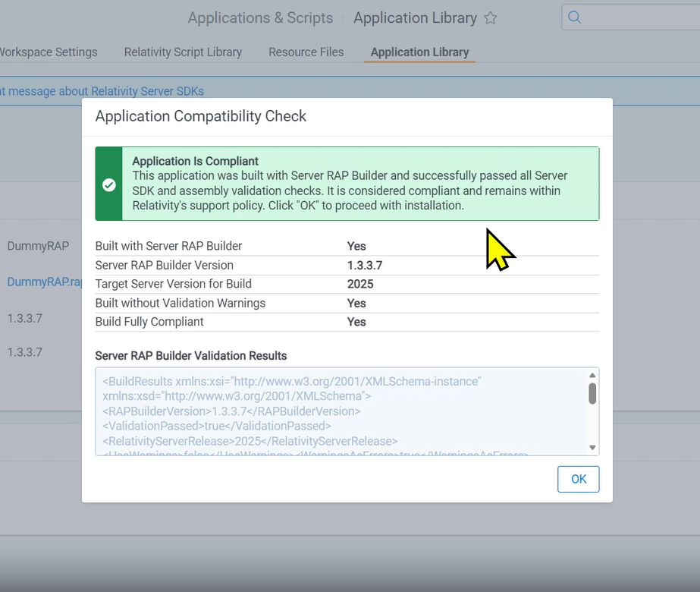Click the Built with Server RAP Builder row label
The image size is (700, 592).
pyautogui.click(x=169, y=246)
